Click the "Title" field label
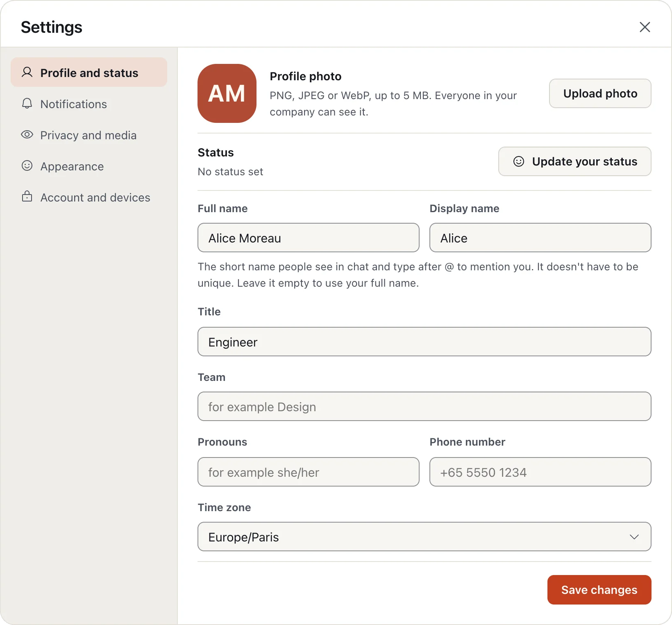 209,312
